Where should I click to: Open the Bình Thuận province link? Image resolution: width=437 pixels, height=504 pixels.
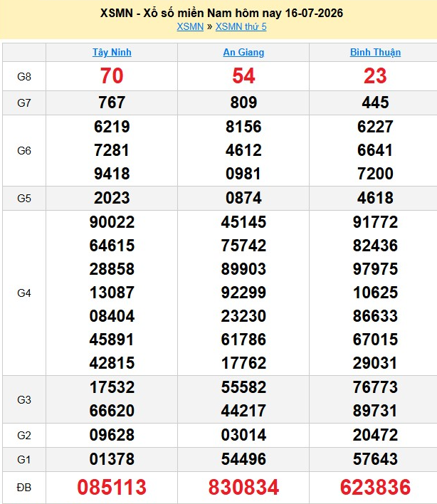click(x=375, y=53)
